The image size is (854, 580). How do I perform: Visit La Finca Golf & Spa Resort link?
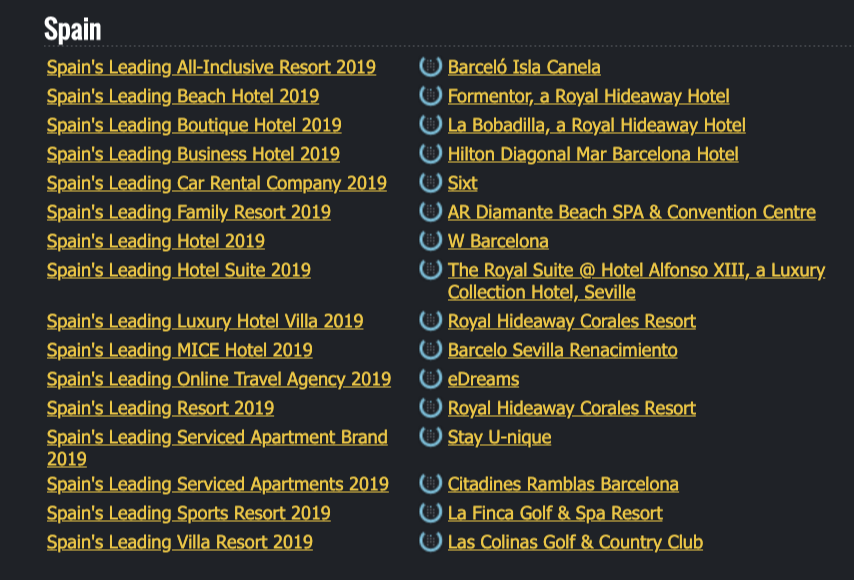pos(556,513)
